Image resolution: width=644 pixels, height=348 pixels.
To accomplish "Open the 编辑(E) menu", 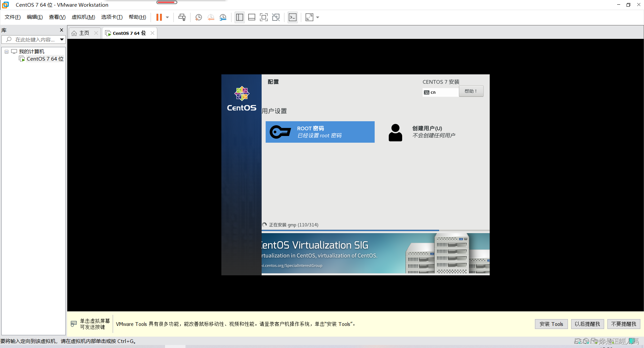I will coord(35,17).
